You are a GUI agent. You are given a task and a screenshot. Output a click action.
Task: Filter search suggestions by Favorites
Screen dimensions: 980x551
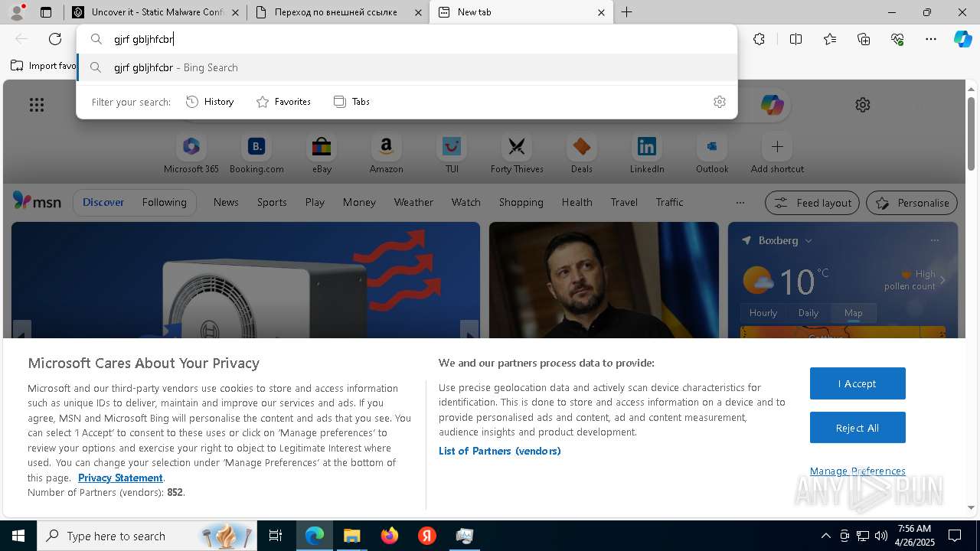point(283,102)
